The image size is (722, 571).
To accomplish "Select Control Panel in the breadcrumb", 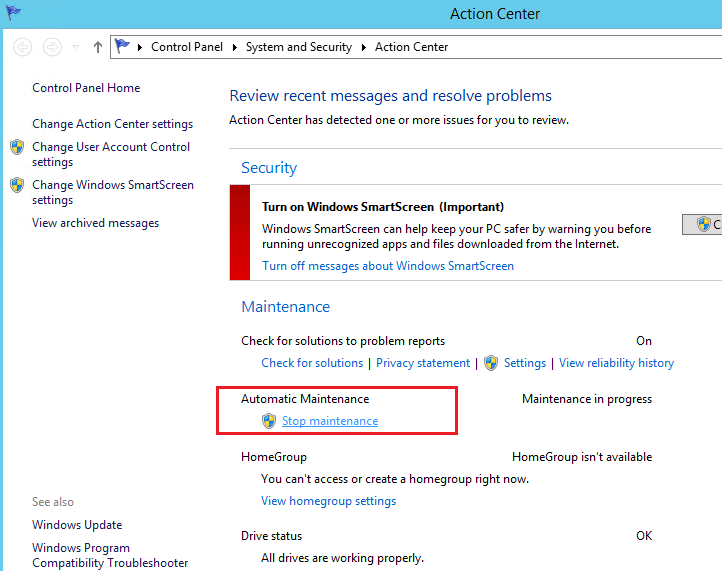I will (x=186, y=47).
